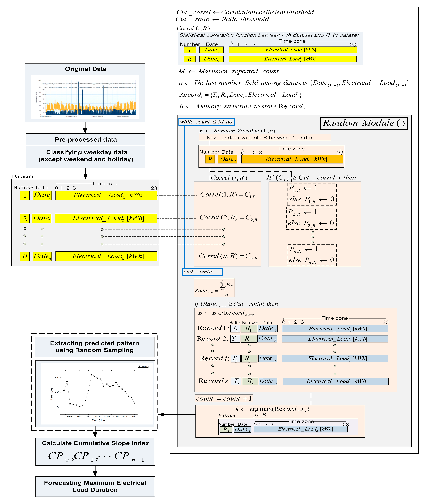This screenshot has height=504, width=427.
Task: Click the Original Data chart thumbnail
Action: click(85, 97)
